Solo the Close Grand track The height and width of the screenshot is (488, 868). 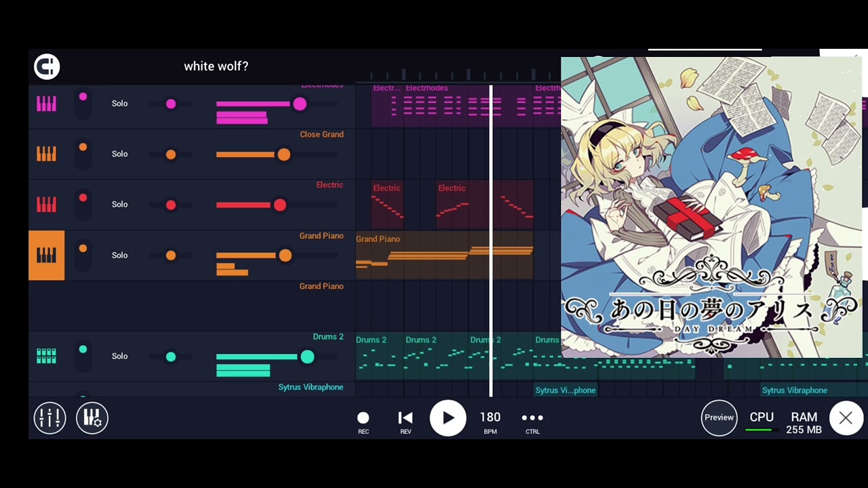pos(119,154)
